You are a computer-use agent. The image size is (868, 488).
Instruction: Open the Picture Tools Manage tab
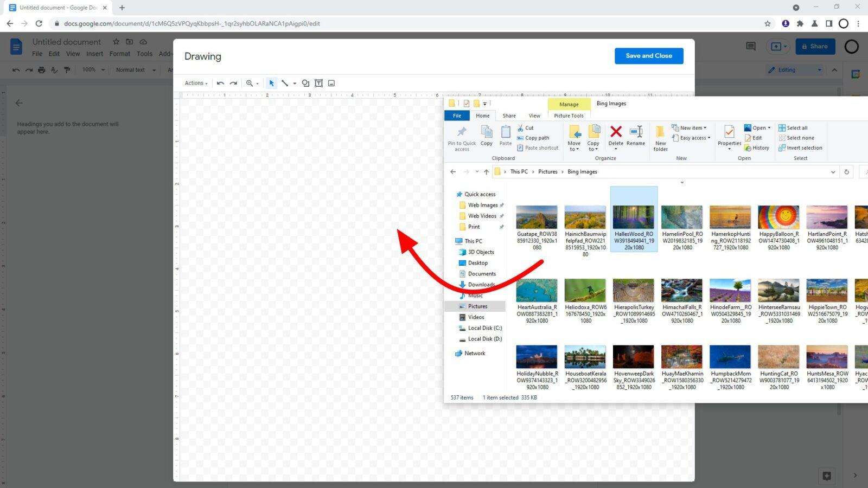click(569, 104)
